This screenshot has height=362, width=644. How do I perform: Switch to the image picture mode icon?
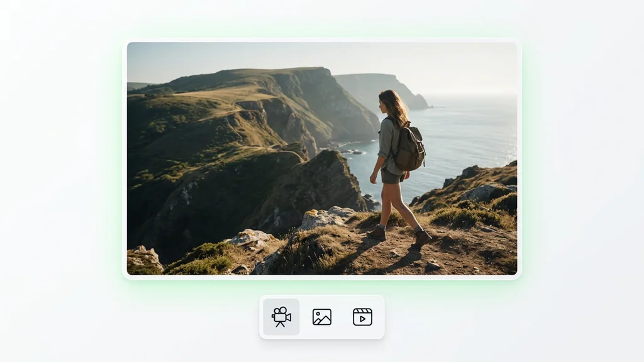(x=322, y=317)
